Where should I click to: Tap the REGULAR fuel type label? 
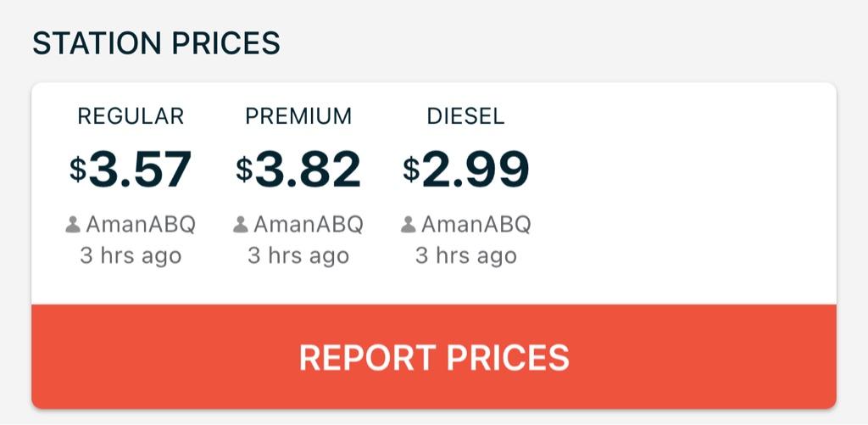(131, 116)
